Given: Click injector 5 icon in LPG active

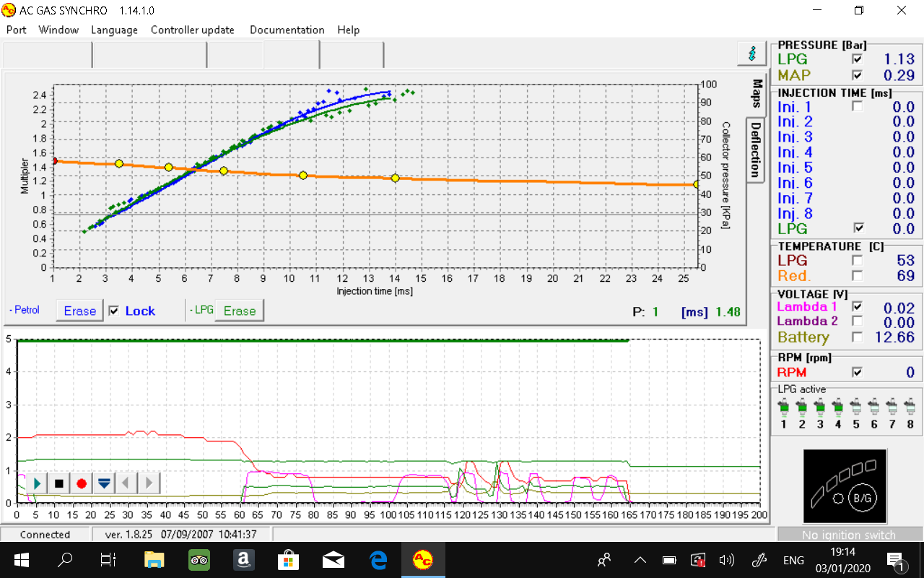Looking at the screenshot, I should [856, 410].
